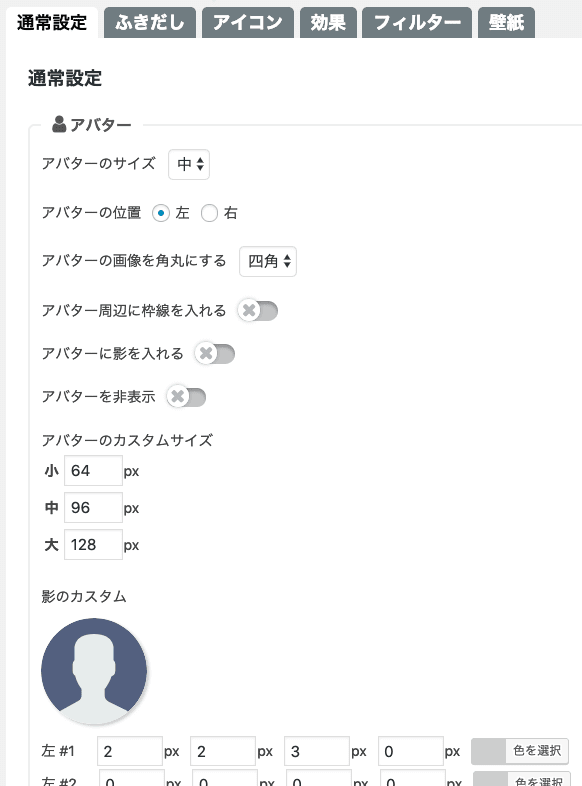The height and width of the screenshot is (786, 582).
Task: Click the gray color swatch for 左 #1
Action: tap(489, 751)
